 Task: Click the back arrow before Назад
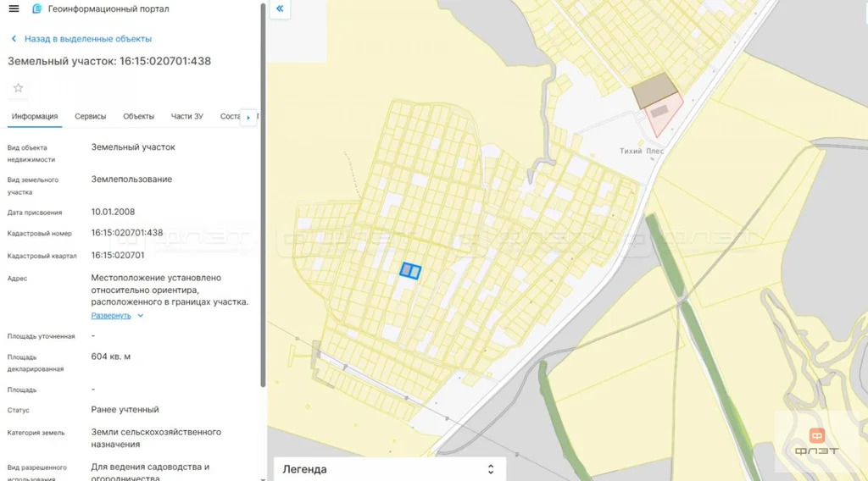click(14, 39)
